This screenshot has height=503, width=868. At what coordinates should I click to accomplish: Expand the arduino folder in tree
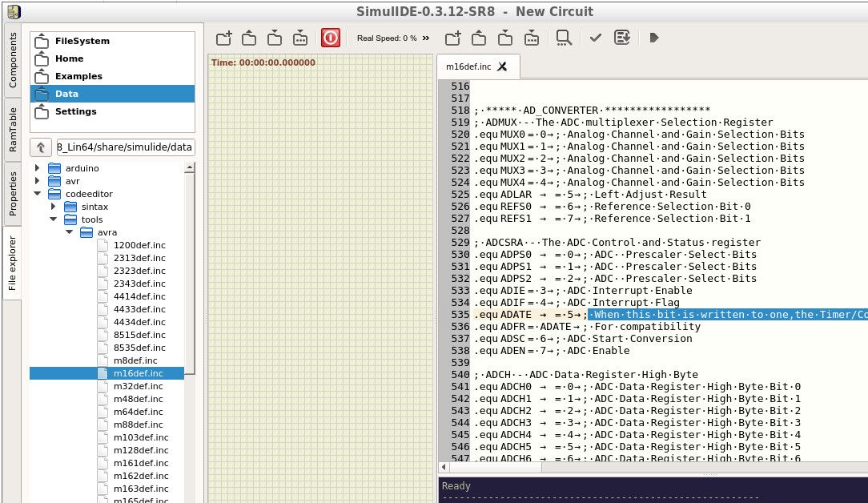tap(37, 168)
